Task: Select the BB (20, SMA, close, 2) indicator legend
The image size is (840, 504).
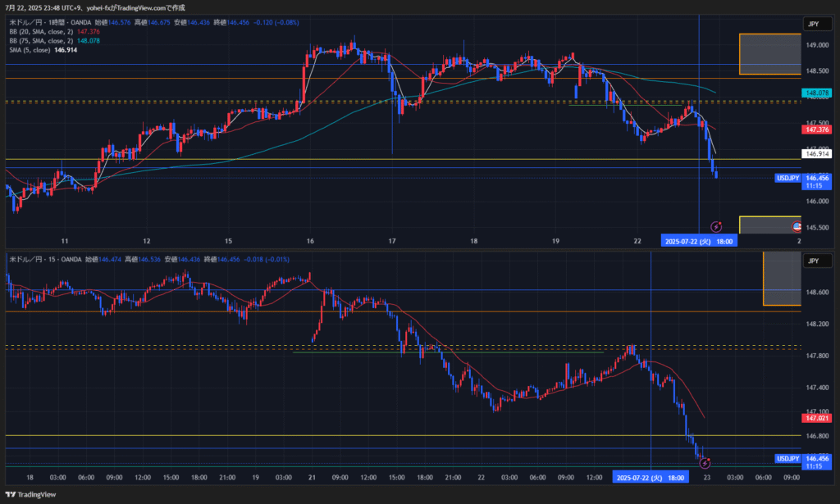Action: pyautogui.click(x=40, y=32)
